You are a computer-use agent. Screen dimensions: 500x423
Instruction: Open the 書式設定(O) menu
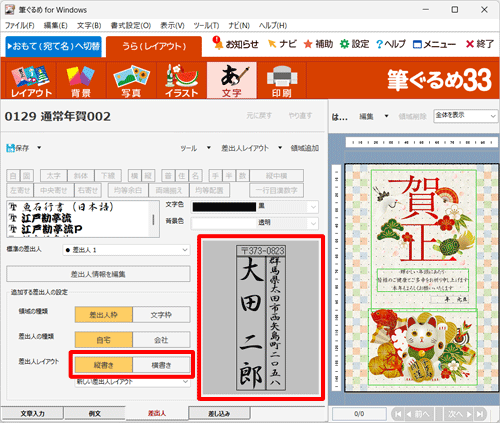[131, 26]
